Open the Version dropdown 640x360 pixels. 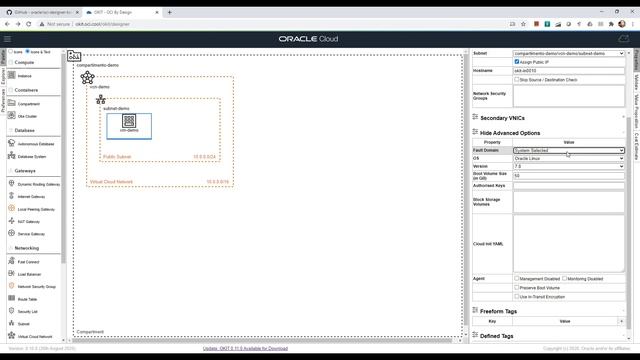tap(569, 166)
